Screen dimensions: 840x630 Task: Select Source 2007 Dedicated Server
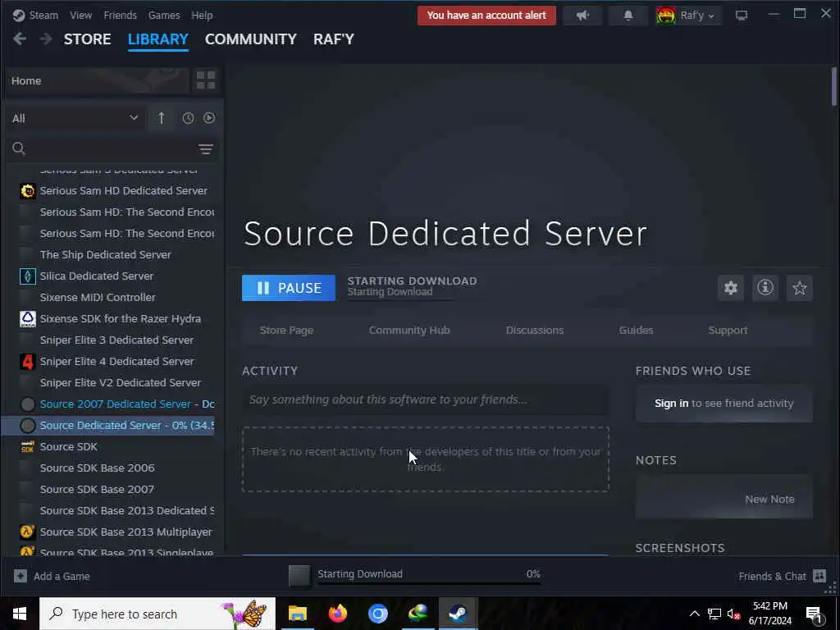click(116, 404)
